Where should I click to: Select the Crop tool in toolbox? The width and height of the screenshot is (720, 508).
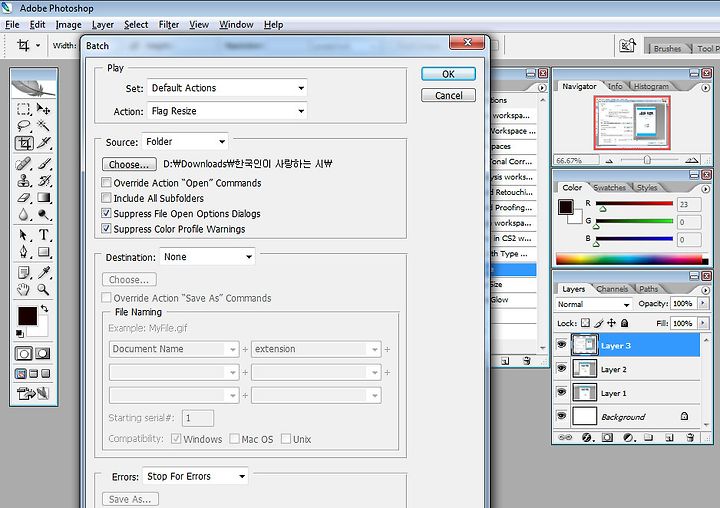[24, 143]
